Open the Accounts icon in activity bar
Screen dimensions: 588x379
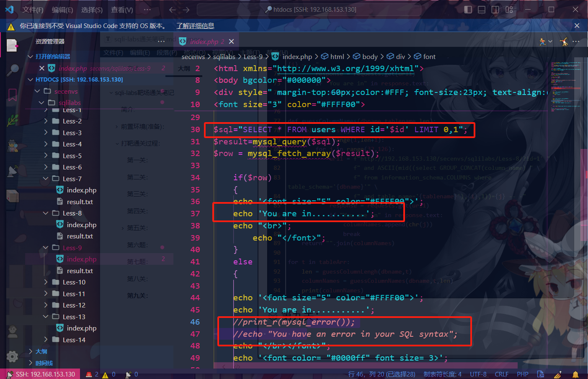[13, 332]
